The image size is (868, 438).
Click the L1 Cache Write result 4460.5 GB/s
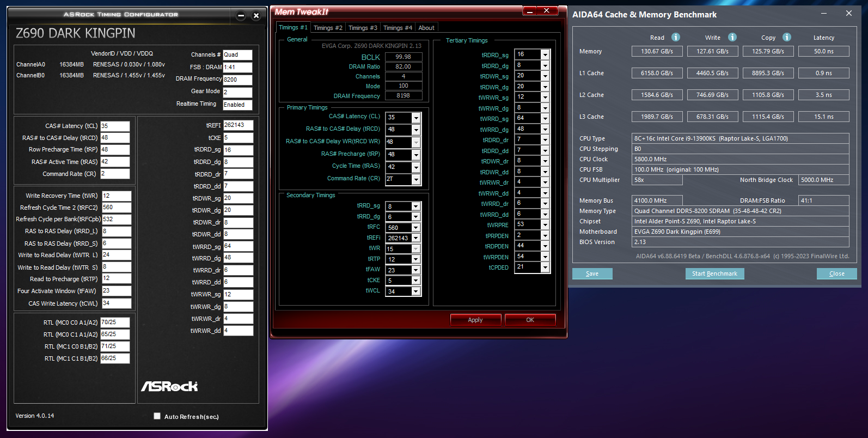[x=713, y=73]
